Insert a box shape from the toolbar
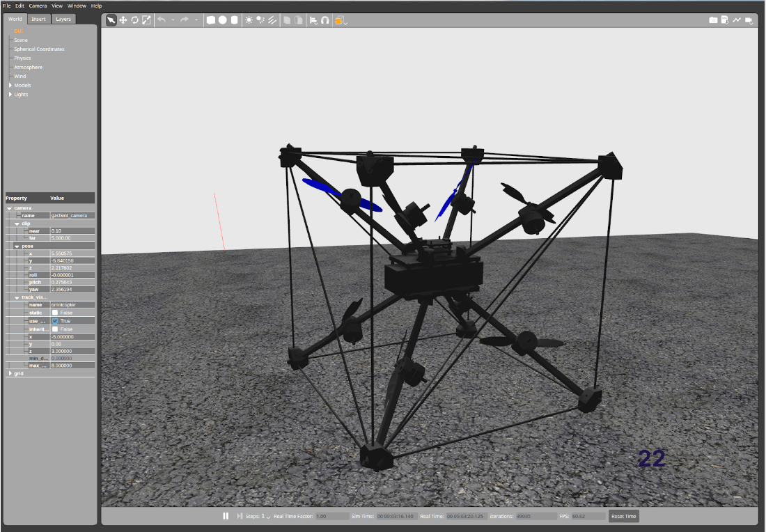This screenshot has width=766, height=532. tap(211, 20)
